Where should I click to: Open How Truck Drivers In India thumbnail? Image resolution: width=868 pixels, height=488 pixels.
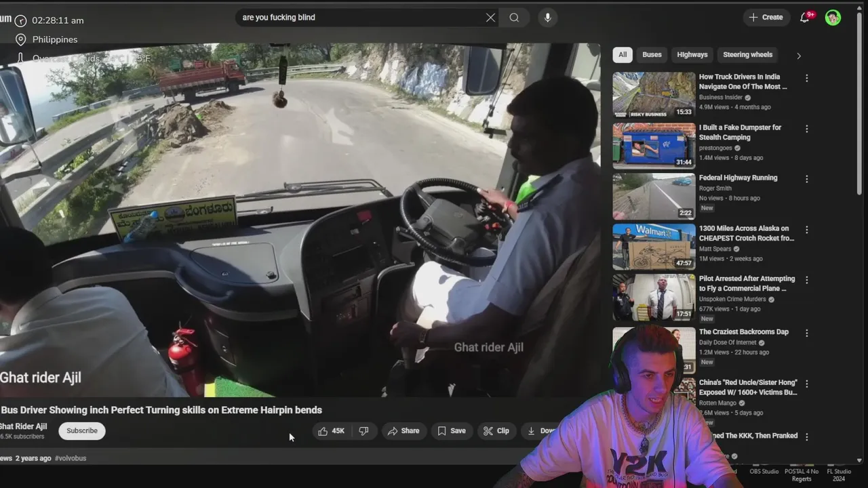tap(654, 95)
